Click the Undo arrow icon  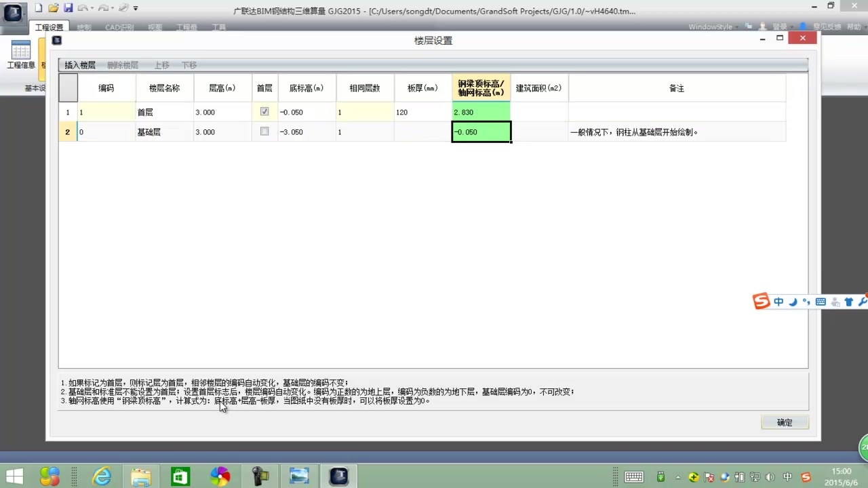(x=82, y=8)
